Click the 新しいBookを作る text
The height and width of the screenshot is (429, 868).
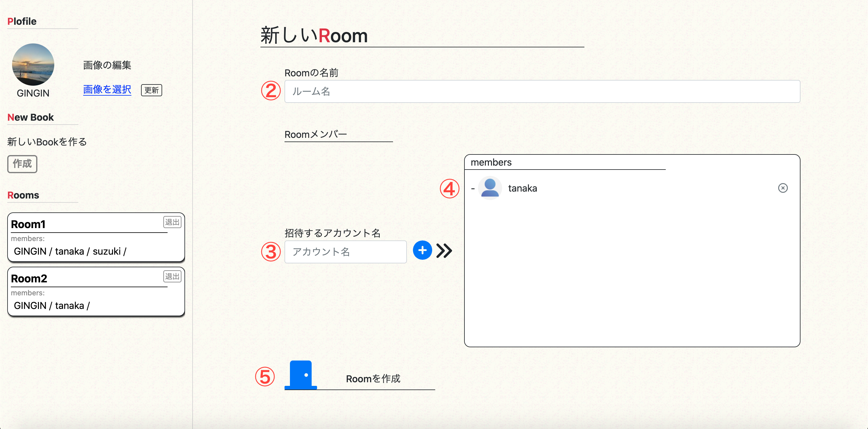(x=47, y=142)
